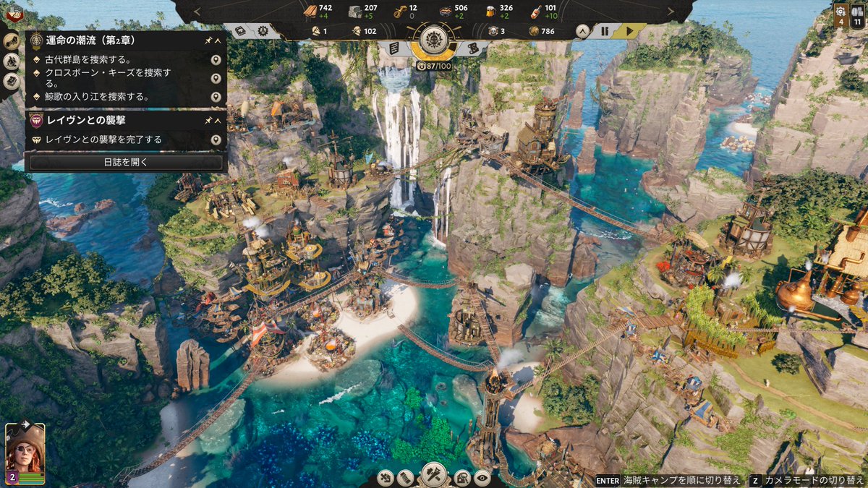Click the beer mug resource icon

490,12
